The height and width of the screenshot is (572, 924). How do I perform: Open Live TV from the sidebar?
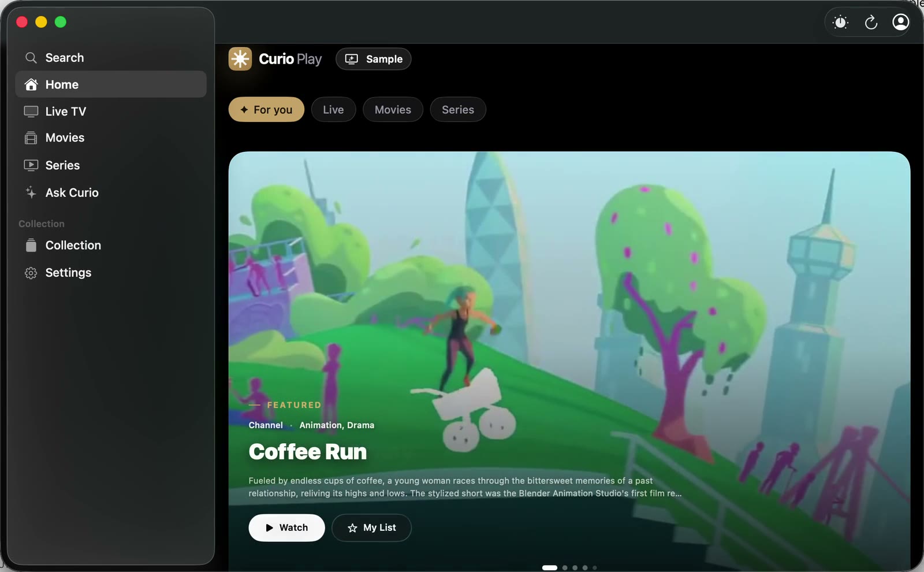click(111, 112)
